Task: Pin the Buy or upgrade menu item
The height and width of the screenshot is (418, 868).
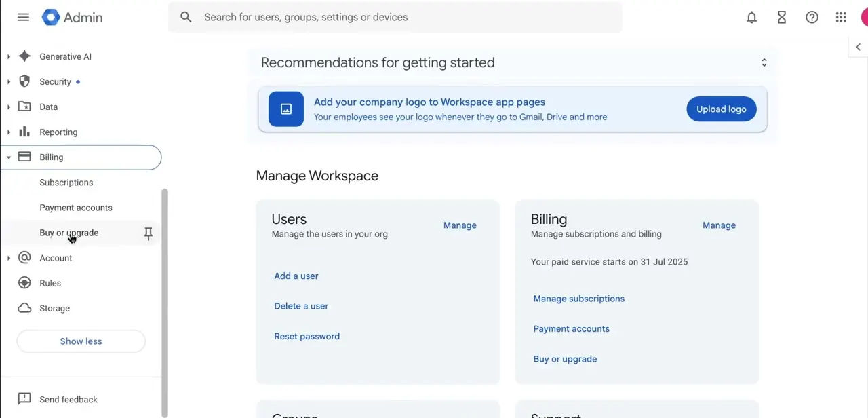Action: pos(149,233)
